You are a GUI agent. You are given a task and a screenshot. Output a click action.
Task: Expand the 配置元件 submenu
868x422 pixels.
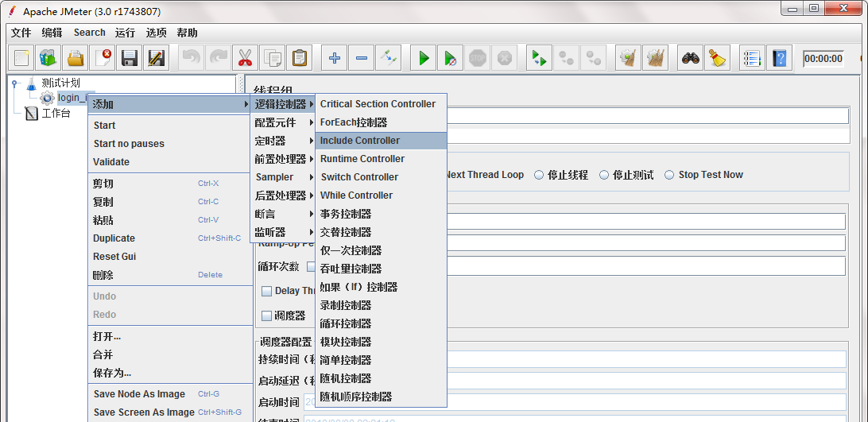(x=283, y=122)
